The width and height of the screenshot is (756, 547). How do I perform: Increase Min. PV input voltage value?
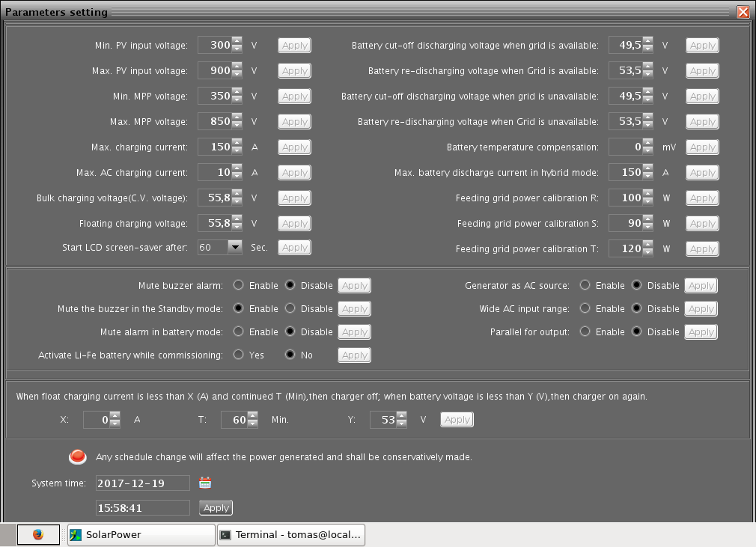[x=237, y=41]
